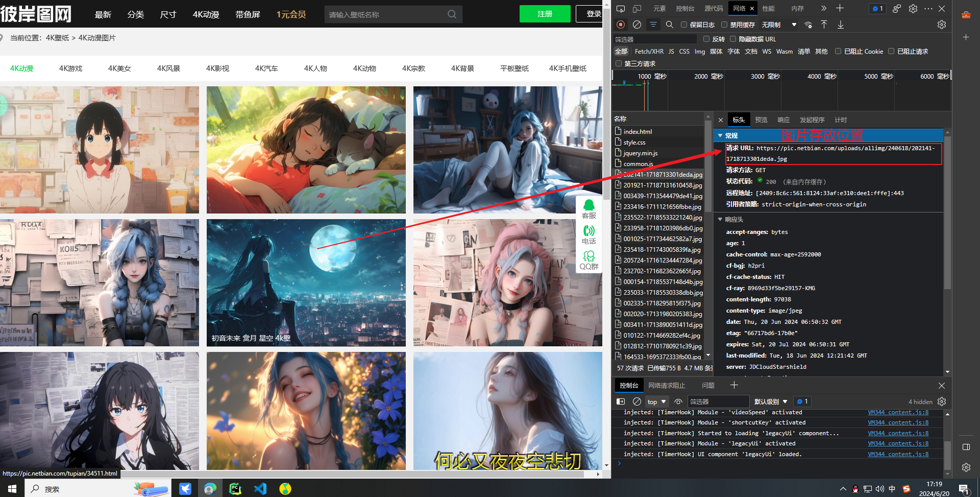Image resolution: width=980 pixels, height=497 pixels.
Task: Show hidden system tray icons
Action: (x=843, y=489)
